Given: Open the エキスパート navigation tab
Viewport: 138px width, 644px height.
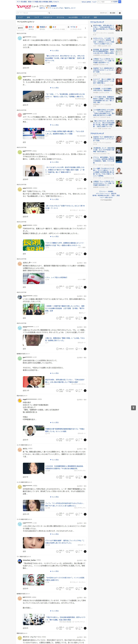Looking at the screenshot, I should click(48, 17).
